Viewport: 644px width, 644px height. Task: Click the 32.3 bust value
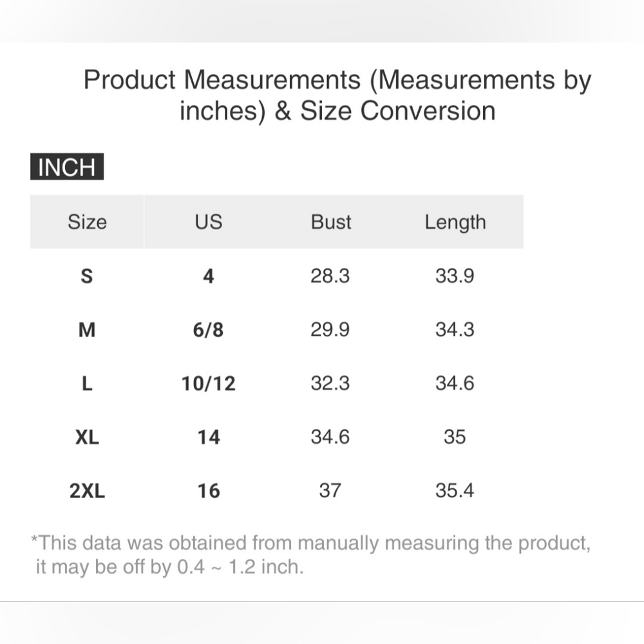click(x=330, y=384)
